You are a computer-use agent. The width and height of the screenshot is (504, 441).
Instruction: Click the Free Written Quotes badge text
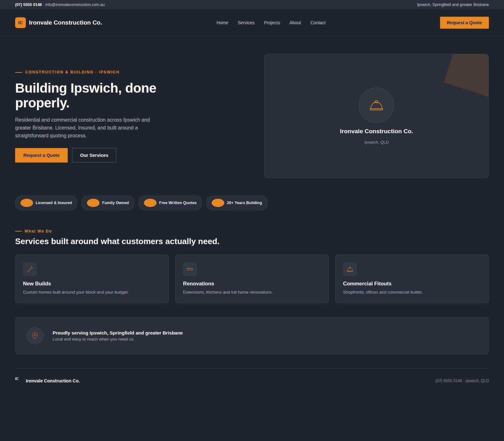click(x=178, y=203)
